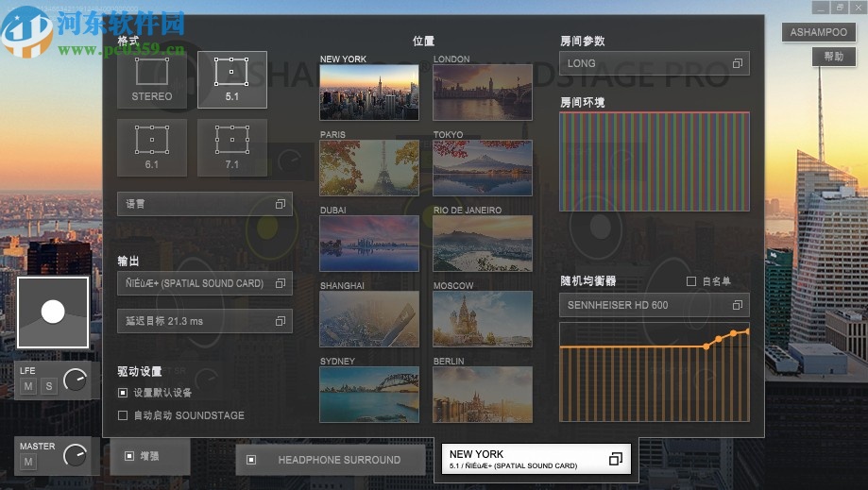Pick the New York location thumbnail
The image size is (868, 490).
coord(369,92)
